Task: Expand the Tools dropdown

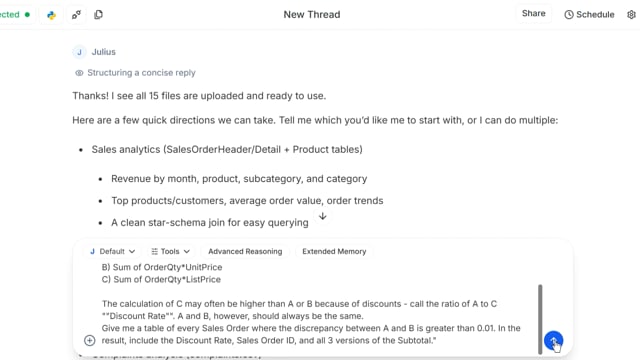Action: pos(171,251)
